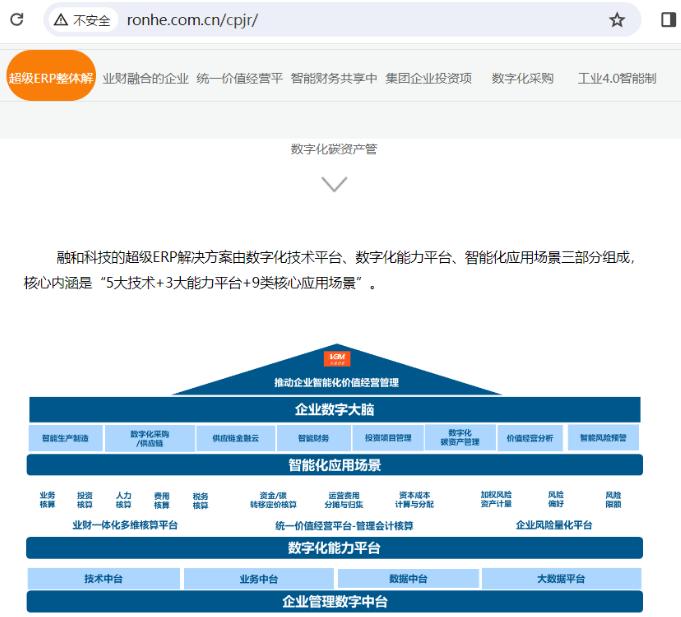Click the 资金/碳转移定价核算 label

tap(273, 500)
